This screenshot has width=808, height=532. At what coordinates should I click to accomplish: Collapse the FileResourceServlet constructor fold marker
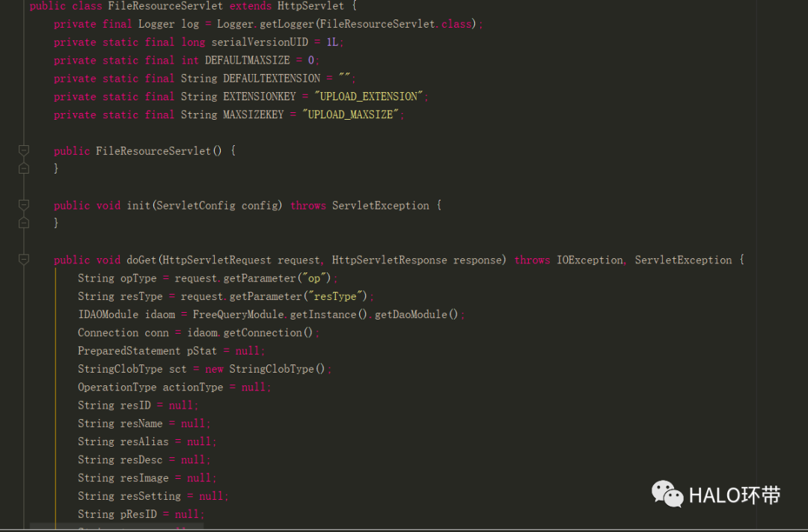click(x=24, y=151)
